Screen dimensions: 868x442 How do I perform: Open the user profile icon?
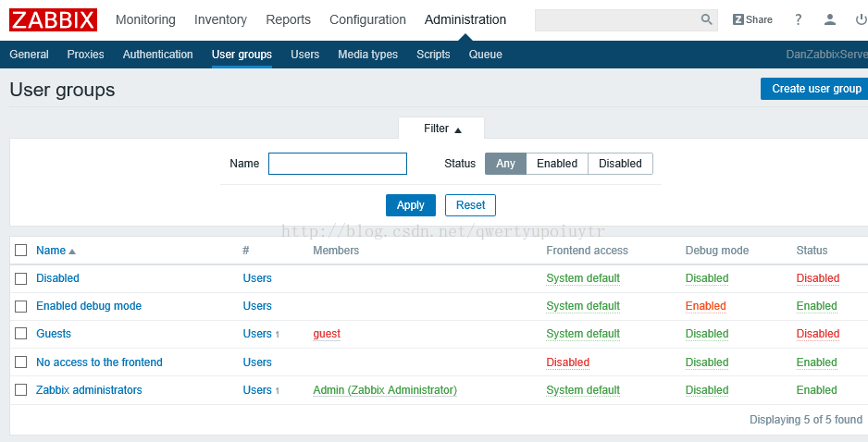coord(830,20)
